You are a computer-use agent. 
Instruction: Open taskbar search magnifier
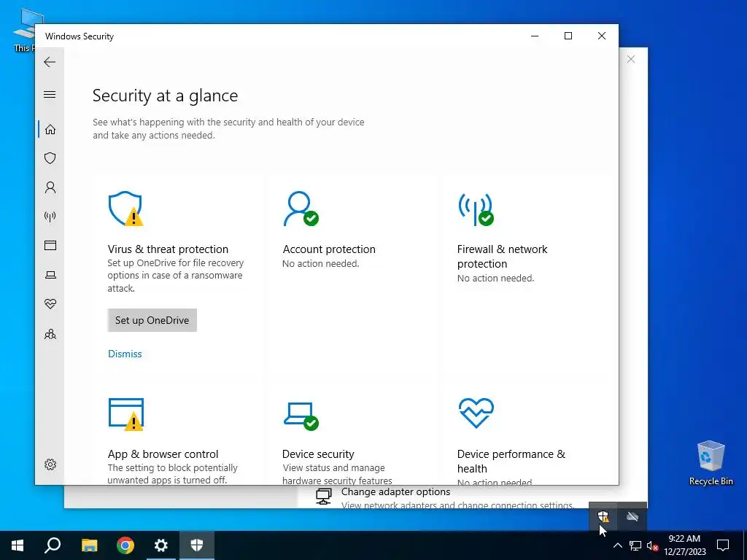click(x=53, y=545)
